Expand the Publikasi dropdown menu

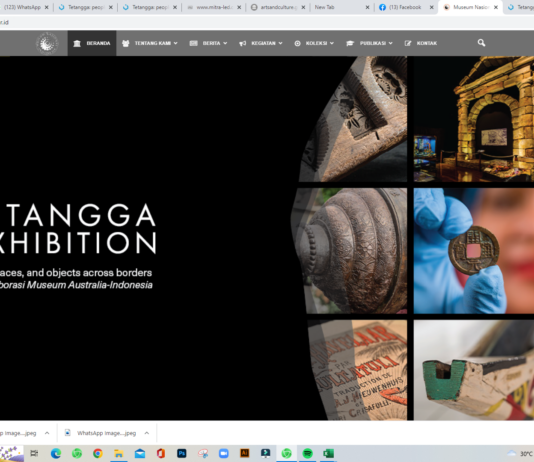coord(391,43)
